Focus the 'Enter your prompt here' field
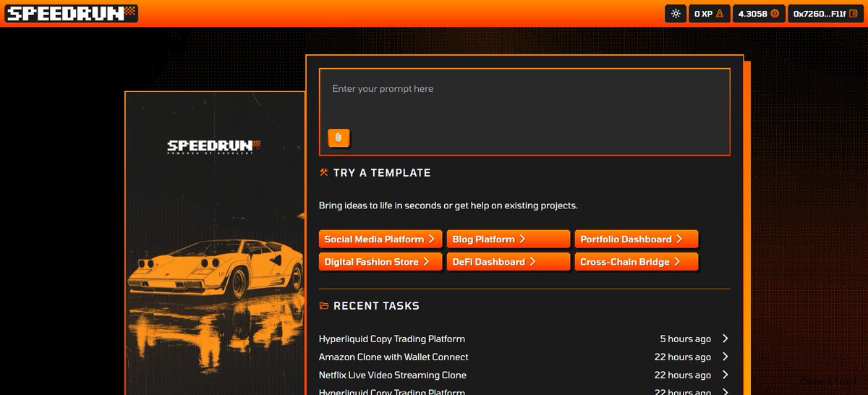This screenshot has width=868, height=395. [x=524, y=112]
